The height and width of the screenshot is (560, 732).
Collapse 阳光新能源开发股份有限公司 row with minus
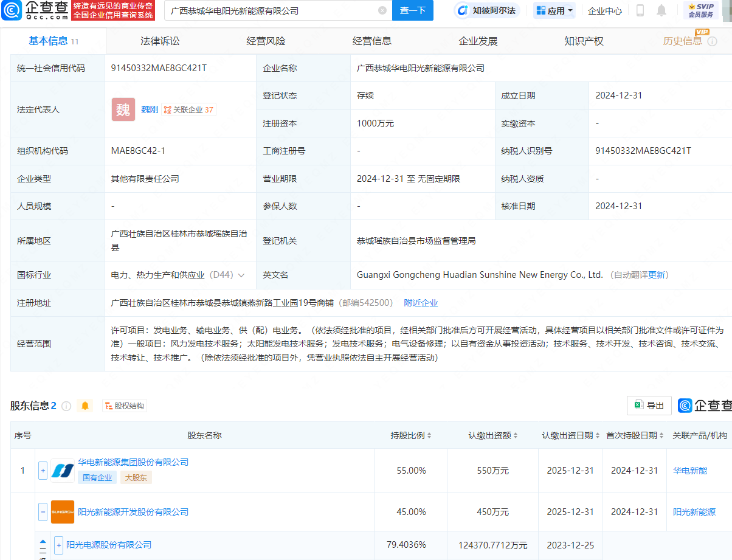[43, 512]
